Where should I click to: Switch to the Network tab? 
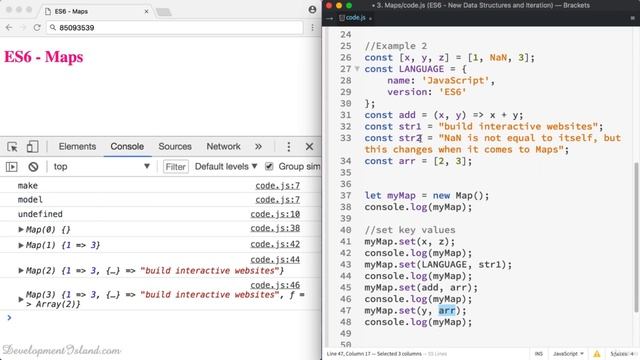(x=223, y=147)
